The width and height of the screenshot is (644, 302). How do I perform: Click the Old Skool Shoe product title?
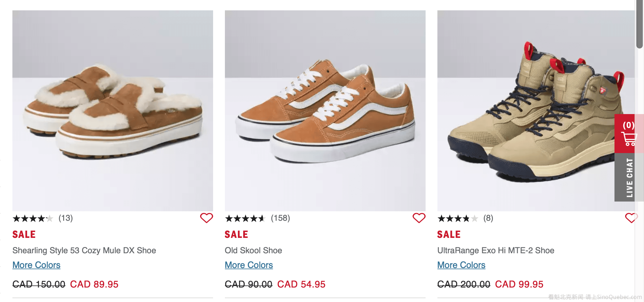[253, 251]
